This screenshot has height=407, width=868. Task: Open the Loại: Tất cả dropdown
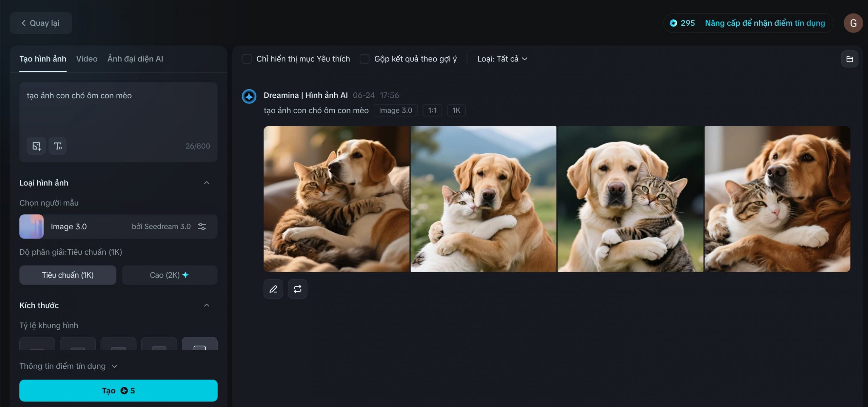[x=502, y=59]
